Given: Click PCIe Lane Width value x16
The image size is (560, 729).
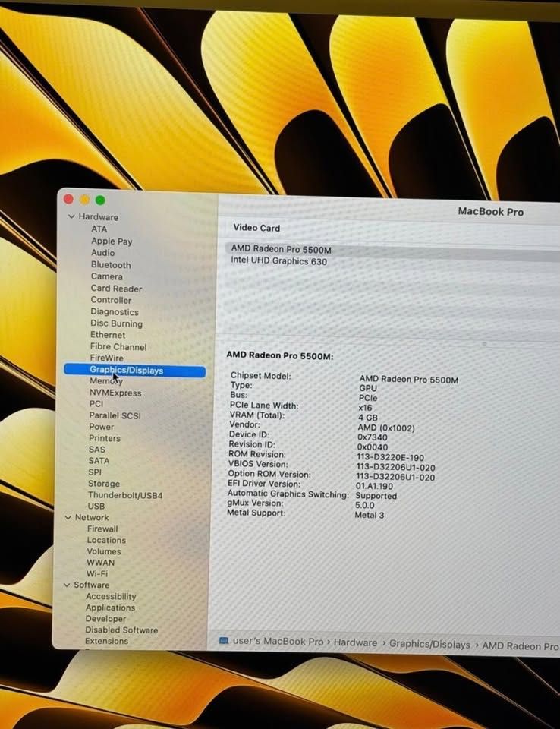Looking at the screenshot, I should pyautogui.click(x=365, y=408).
